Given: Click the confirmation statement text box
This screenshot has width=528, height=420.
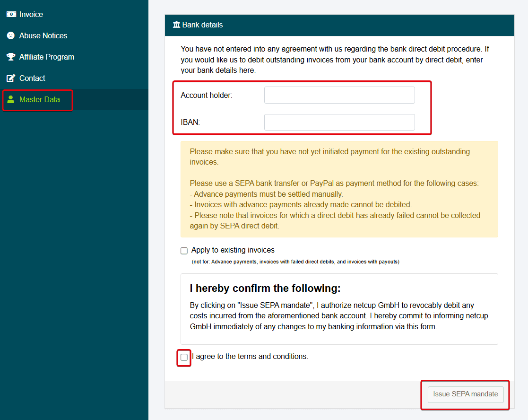Looking at the screenshot, I should tap(339, 308).
